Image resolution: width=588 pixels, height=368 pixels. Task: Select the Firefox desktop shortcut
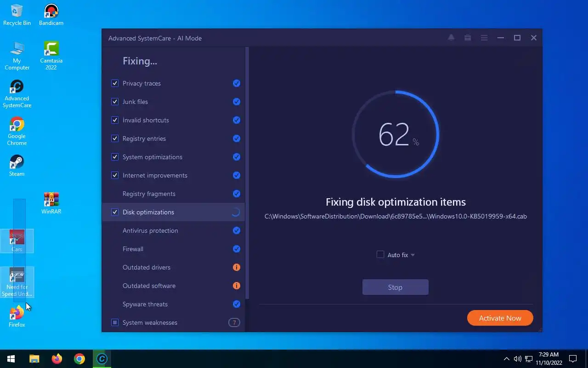click(x=17, y=316)
